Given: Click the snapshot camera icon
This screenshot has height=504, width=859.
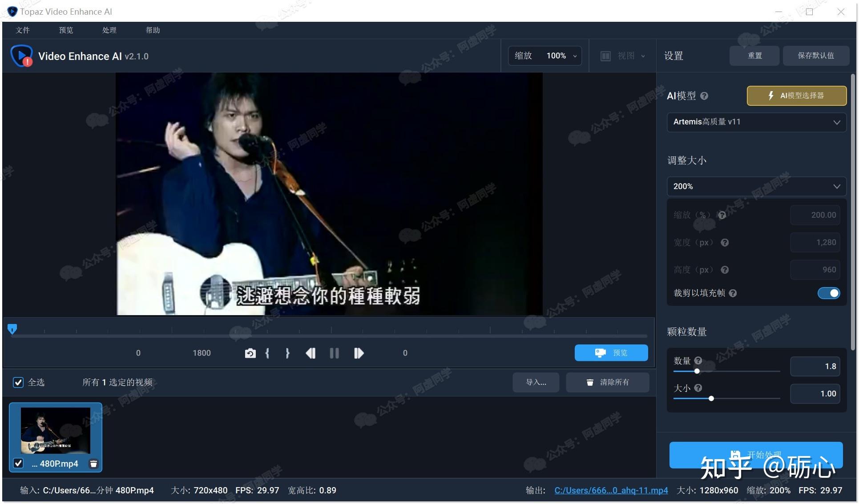Looking at the screenshot, I should coord(250,353).
